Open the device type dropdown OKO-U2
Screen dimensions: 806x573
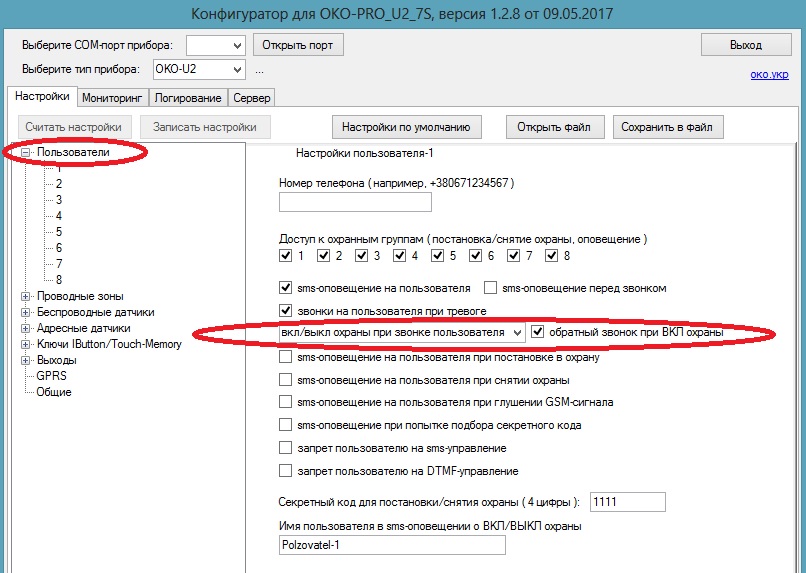(x=236, y=69)
